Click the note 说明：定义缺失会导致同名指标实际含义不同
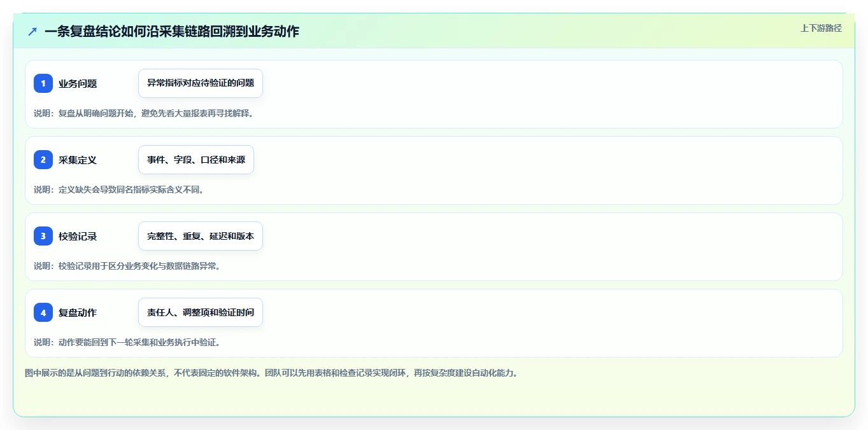Image resolution: width=868 pixels, height=430 pixels. tap(119, 190)
